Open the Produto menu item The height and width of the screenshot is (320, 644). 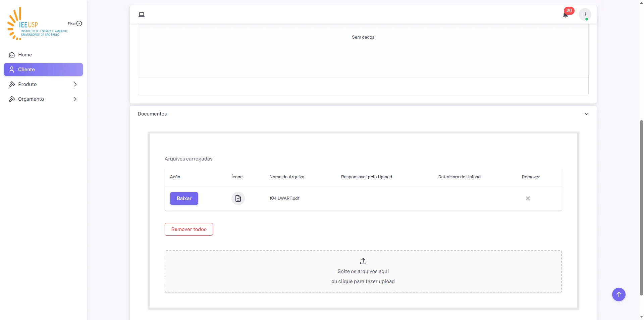tap(43, 84)
